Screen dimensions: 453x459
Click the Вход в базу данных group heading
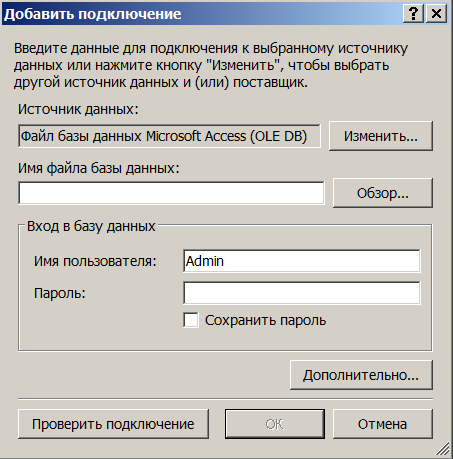91,226
